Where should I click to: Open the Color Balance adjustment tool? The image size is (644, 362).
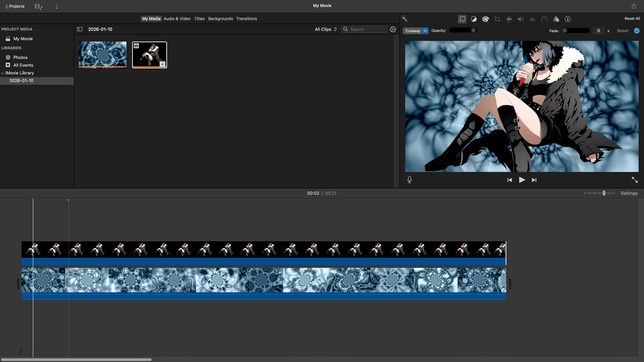pos(474,19)
